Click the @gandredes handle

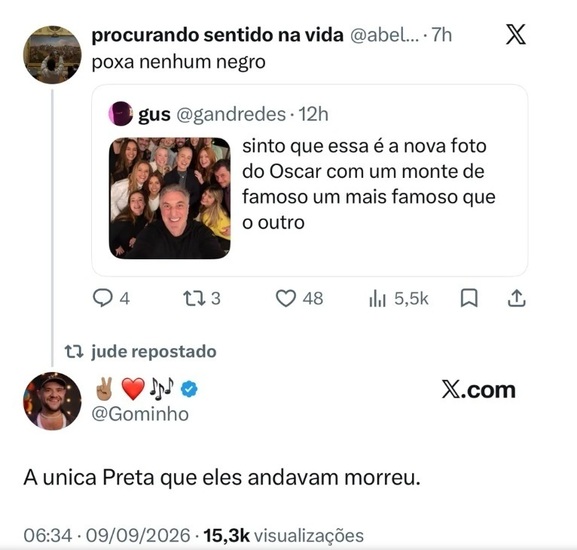click(x=231, y=114)
